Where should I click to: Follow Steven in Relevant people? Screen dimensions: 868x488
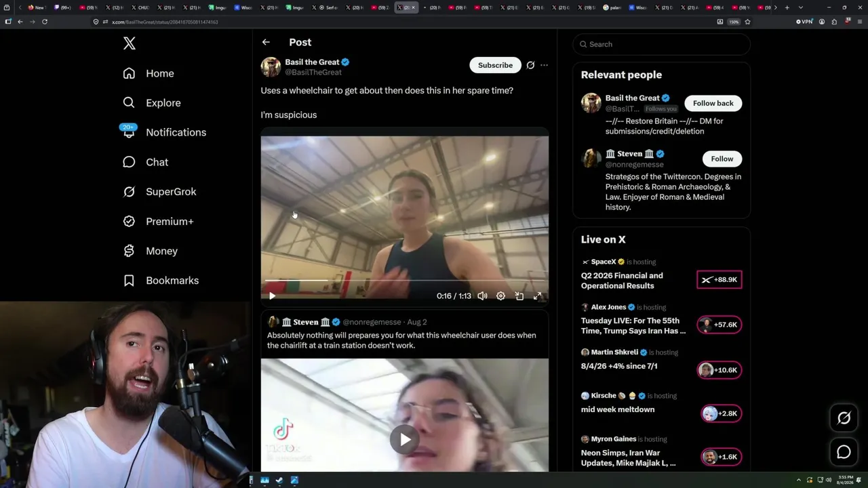(722, 159)
